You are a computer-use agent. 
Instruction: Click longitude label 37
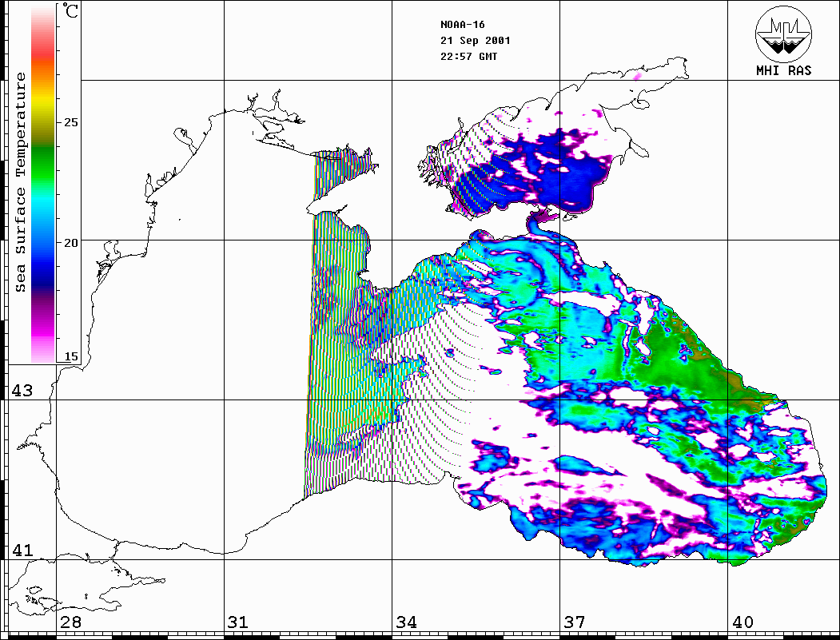click(575, 622)
